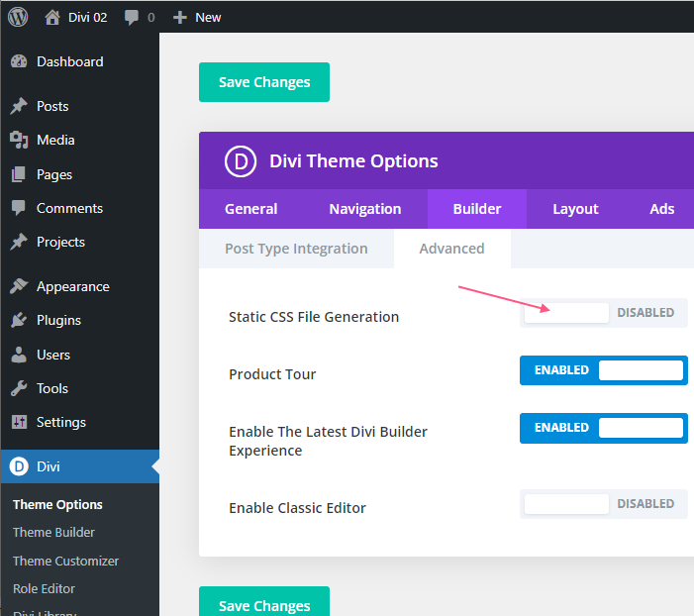Image resolution: width=694 pixels, height=616 pixels.
Task: Click the Plugins plug icon
Action: [19, 320]
